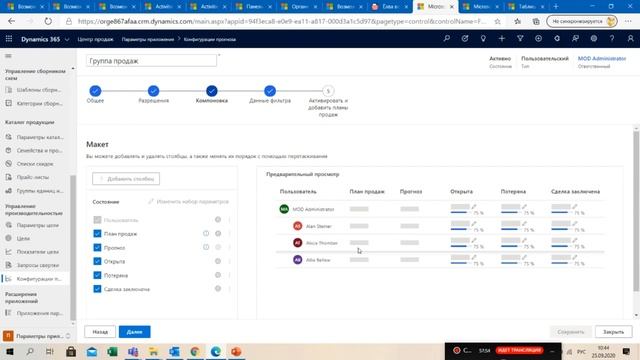The image size is (640, 360).
Task: Click the Windows Start button
Action: (9, 351)
